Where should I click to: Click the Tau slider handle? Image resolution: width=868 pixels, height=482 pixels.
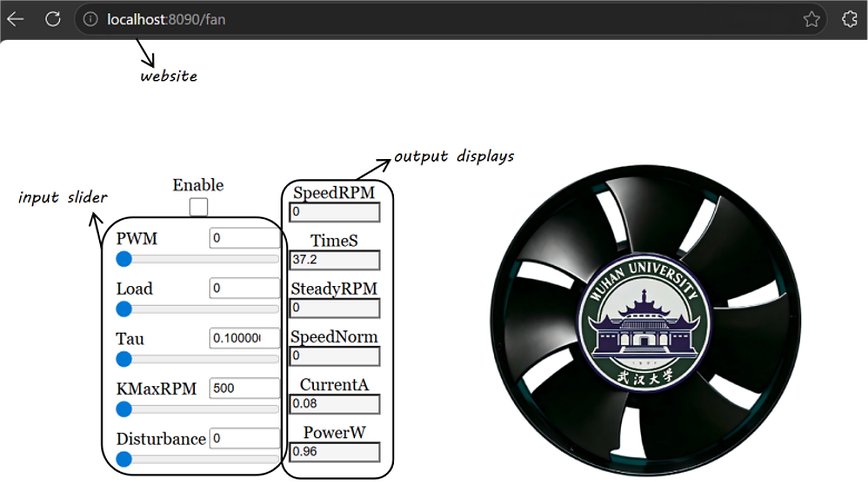point(124,359)
